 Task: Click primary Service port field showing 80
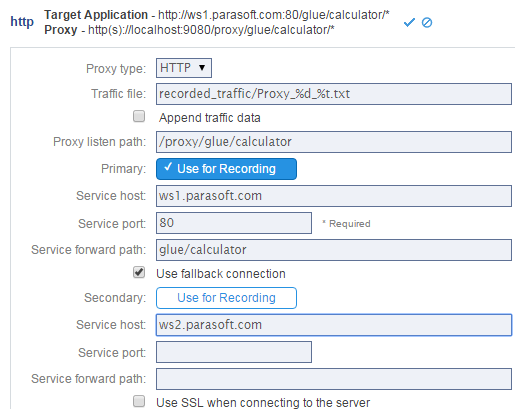point(234,223)
